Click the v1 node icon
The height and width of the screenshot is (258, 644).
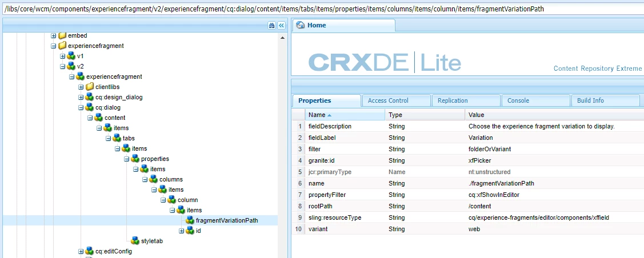[71, 56]
